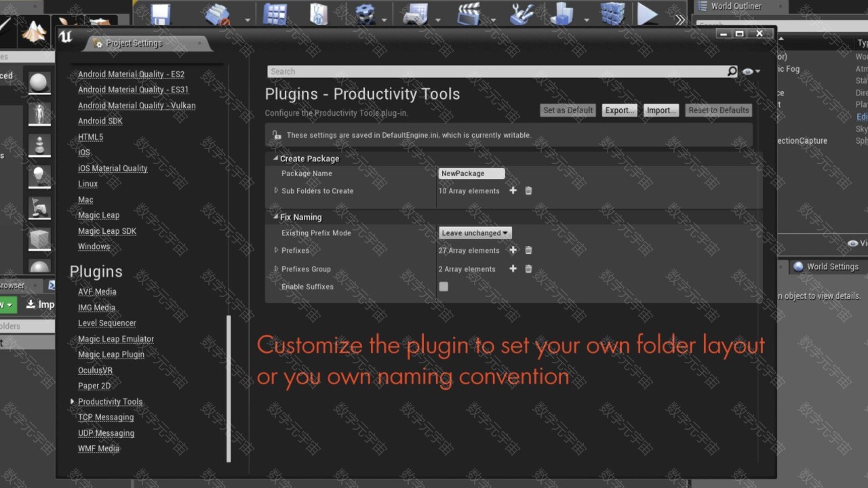Select the Player Start flag placement icon

(x=39, y=207)
